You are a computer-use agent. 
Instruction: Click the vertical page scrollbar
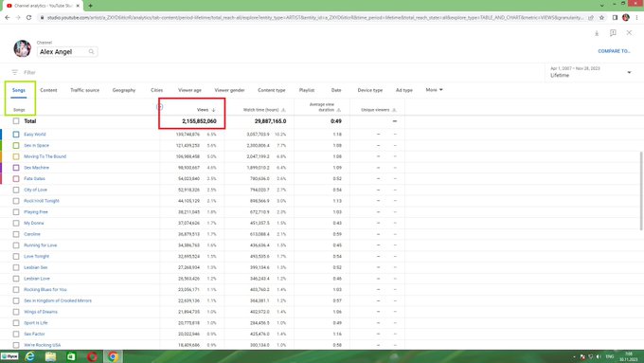pos(641,191)
